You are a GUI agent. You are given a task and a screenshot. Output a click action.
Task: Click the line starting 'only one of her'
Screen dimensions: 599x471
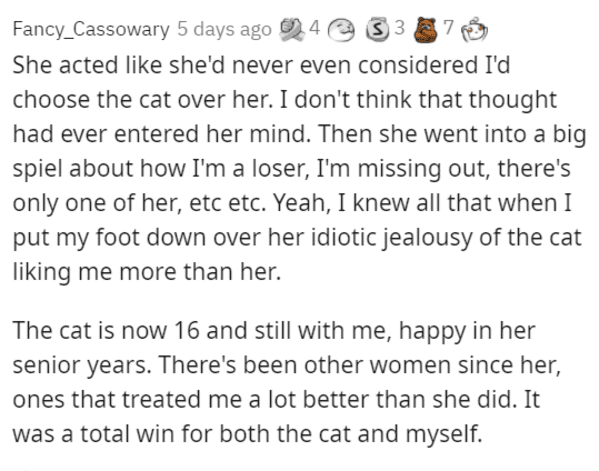coord(292,203)
